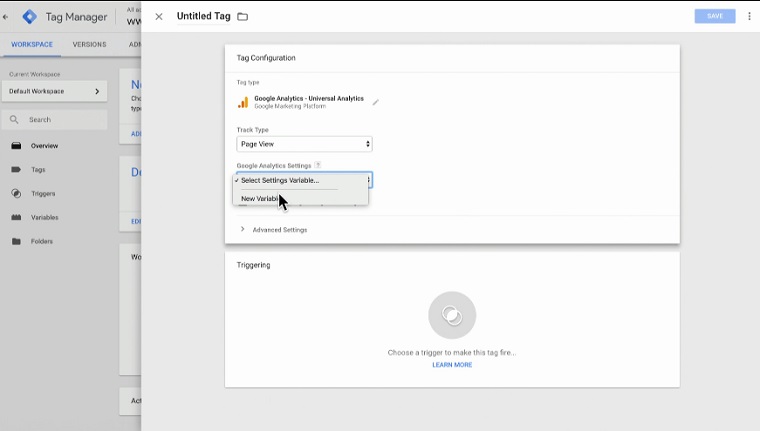Click help icon next to Google Analytics Settings
Image resolution: width=760 pixels, height=431 pixels.
pos(318,165)
